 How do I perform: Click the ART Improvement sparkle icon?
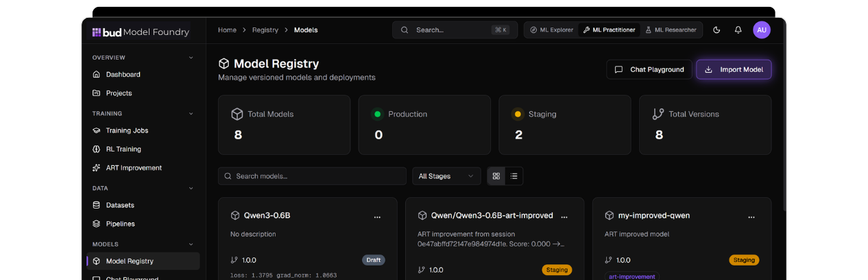click(97, 167)
